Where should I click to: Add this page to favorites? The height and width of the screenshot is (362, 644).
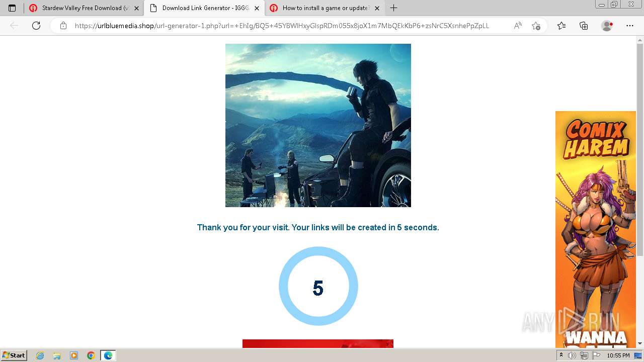(536, 26)
